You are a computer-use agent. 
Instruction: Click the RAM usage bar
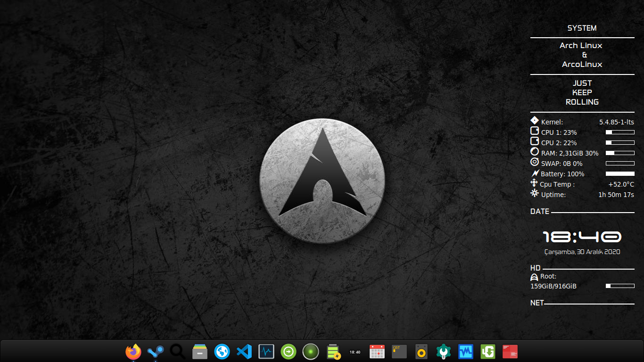(x=620, y=153)
